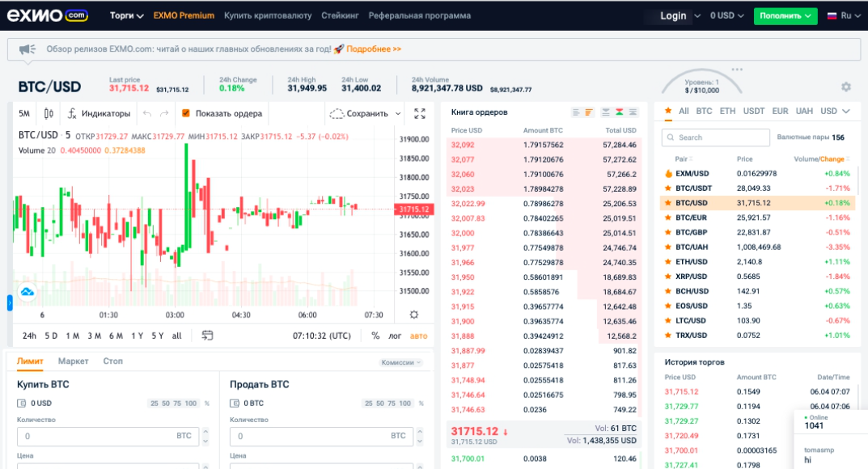Set chart range to all

(176, 336)
